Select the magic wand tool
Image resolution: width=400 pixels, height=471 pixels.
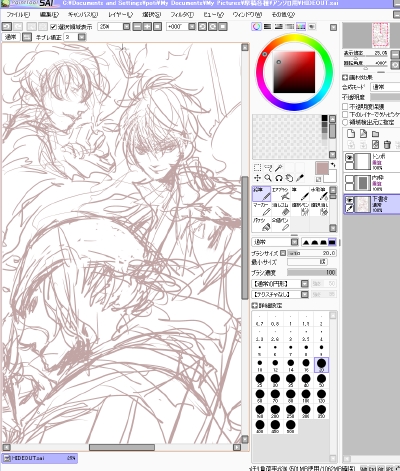[x=279, y=167]
